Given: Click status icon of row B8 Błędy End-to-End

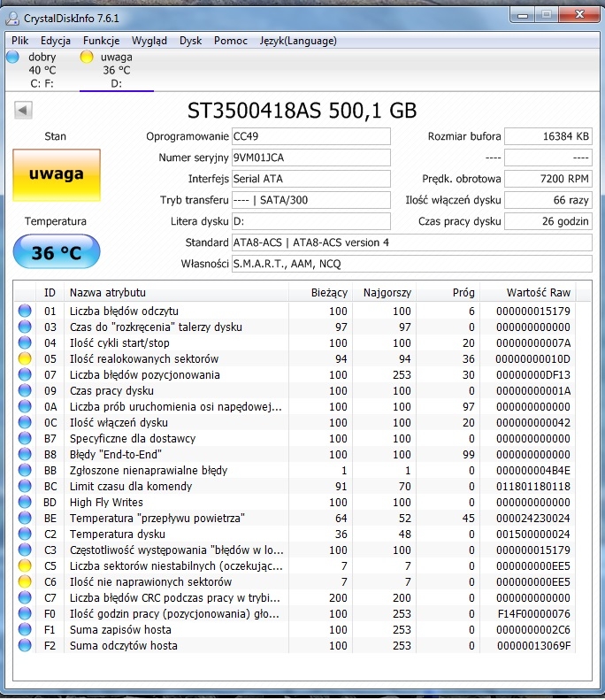Looking at the screenshot, I should click(x=25, y=454).
